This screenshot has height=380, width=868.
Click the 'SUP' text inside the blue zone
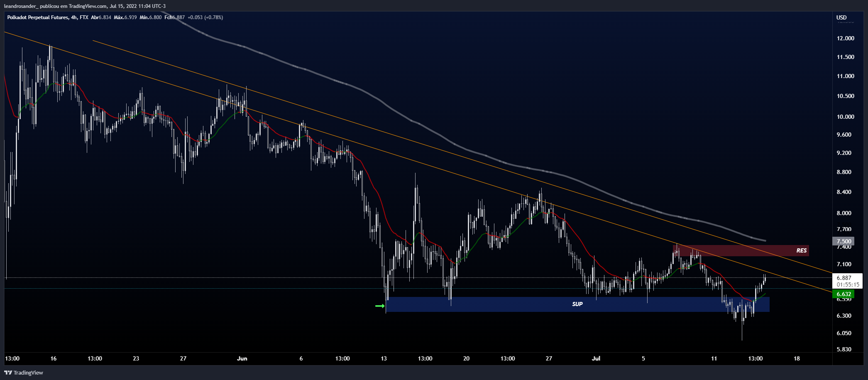577,304
